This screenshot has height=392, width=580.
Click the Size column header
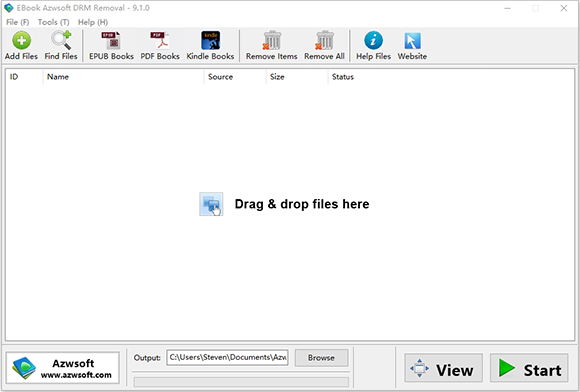[297, 77]
